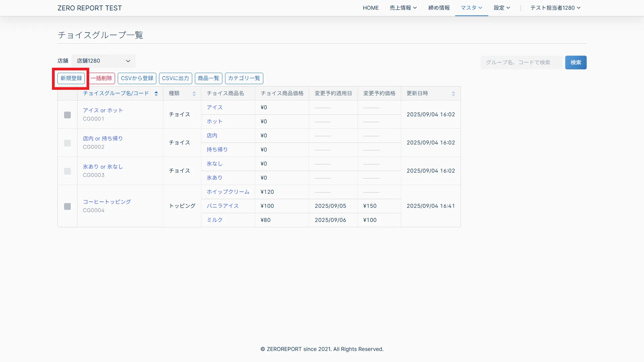Go to HOME in navigation
The image size is (644, 362).
[371, 8]
